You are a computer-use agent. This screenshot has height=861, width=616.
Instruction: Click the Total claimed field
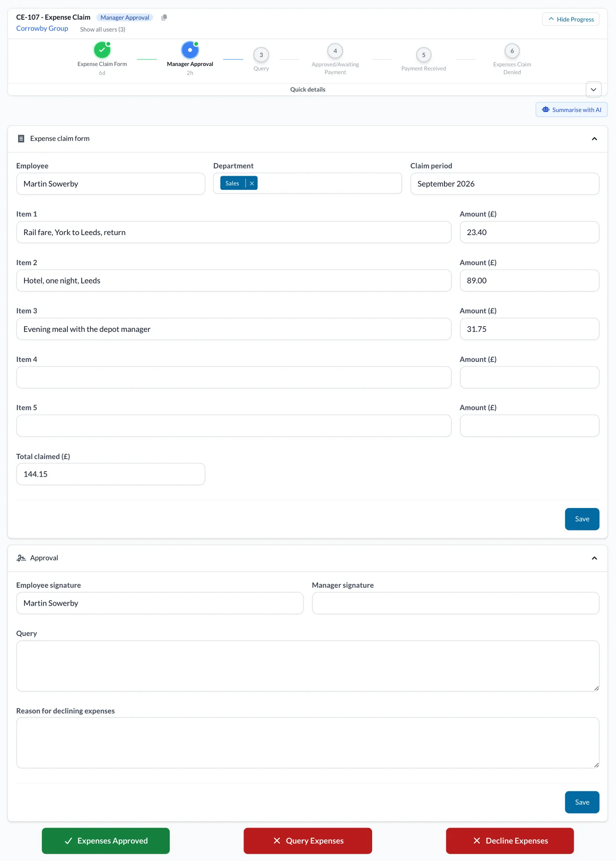coord(110,474)
